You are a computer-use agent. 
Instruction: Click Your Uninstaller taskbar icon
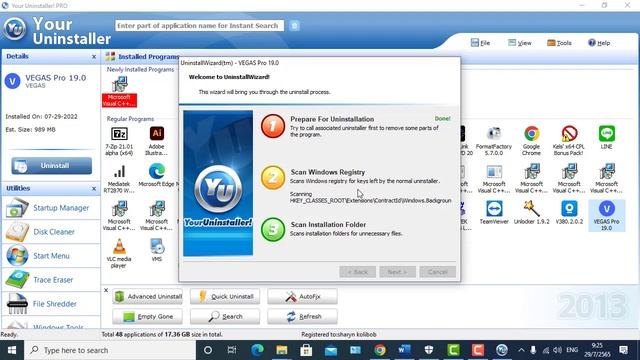click(502, 350)
